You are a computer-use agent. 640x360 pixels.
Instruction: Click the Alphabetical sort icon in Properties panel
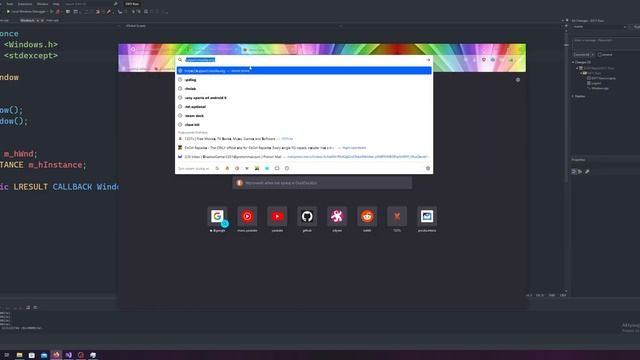point(580,171)
